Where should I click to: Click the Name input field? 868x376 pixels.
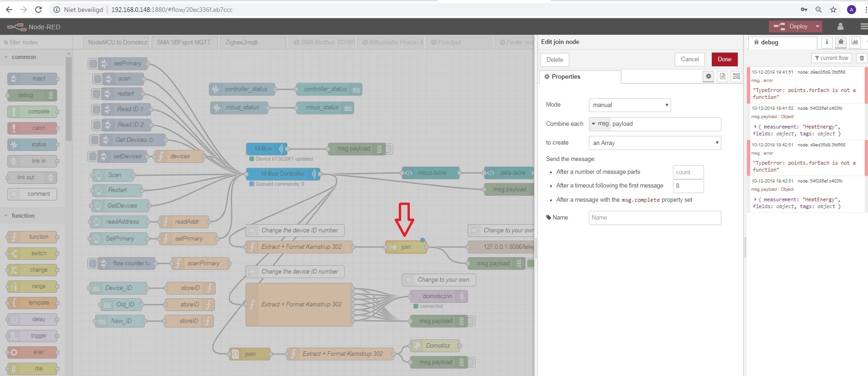(x=654, y=218)
